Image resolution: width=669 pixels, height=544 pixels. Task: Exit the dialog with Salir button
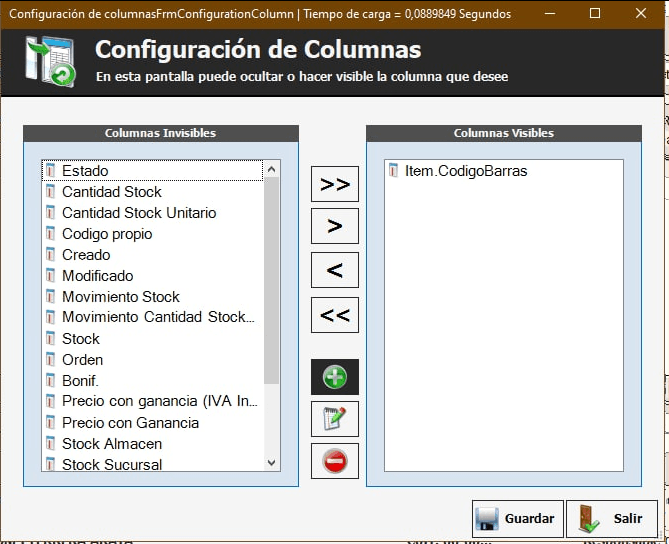pyautogui.click(x=611, y=519)
